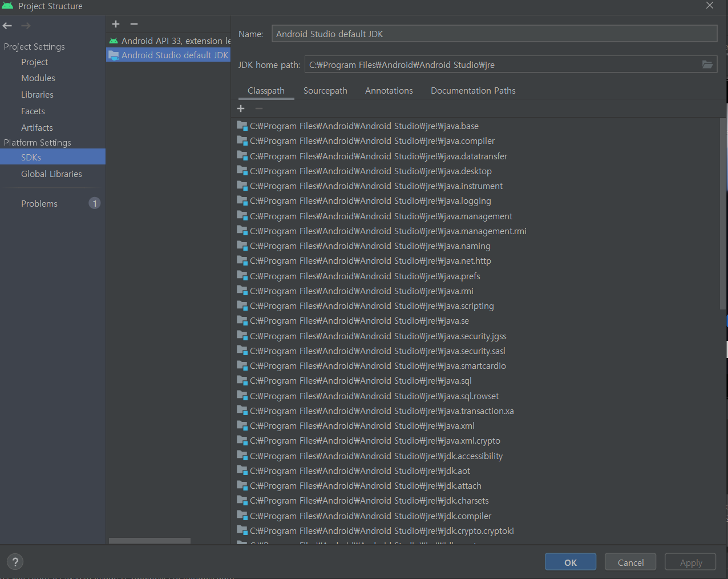Click the SDK Name input field
The height and width of the screenshot is (579, 728).
[x=494, y=34]
